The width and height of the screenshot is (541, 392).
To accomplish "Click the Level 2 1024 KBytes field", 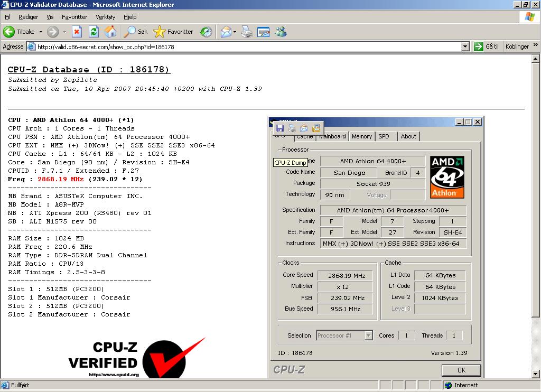I will [x=440, y=298].
